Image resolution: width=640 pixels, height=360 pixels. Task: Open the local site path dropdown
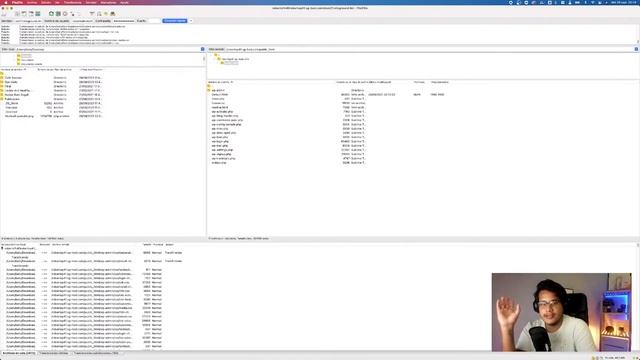(202, 49)
